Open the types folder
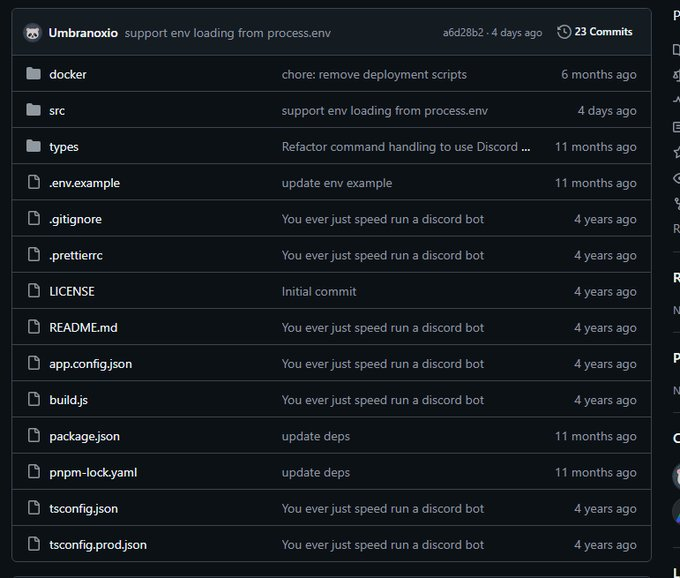Screen dimensions: 680x578 point(64,147)
